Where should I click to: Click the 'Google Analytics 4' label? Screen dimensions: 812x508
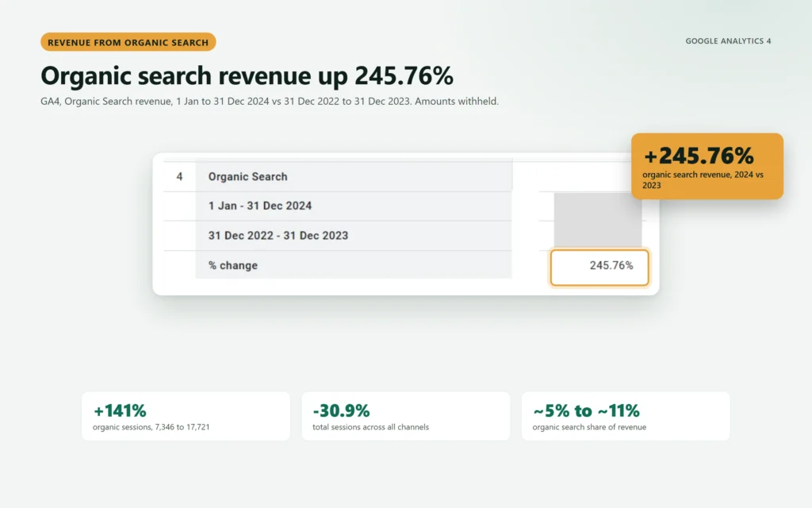[728, 41]
